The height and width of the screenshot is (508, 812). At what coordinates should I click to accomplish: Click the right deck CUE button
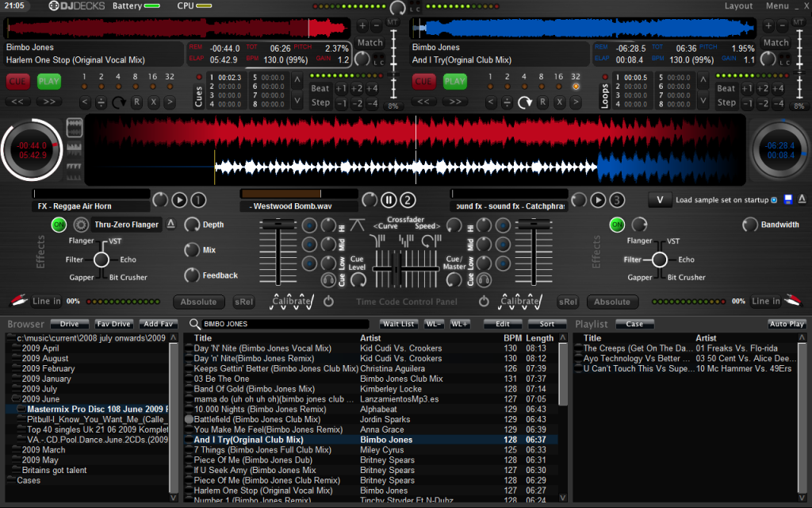point(423,82)
